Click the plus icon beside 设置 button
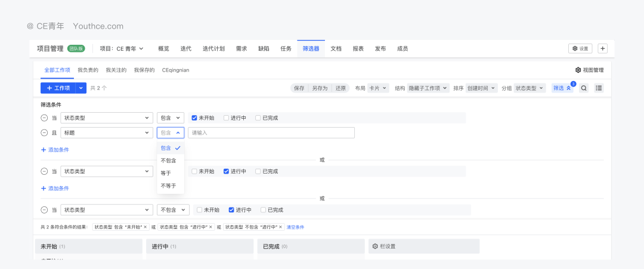Image resolution: width=644 pixels, height=269 pixels. (602, 48)
